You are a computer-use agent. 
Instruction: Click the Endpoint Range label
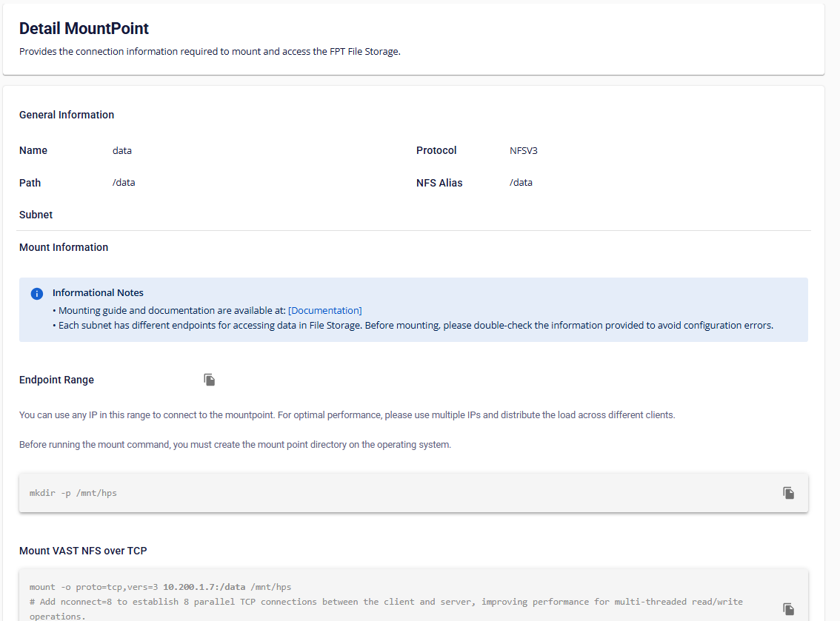(x=56, y=380)
